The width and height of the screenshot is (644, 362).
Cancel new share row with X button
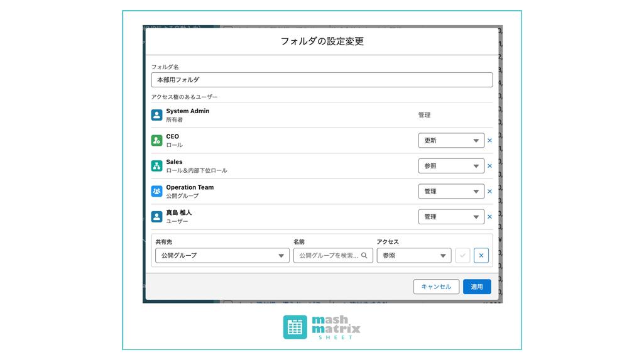pyautogui.click(x=481, y=256)
